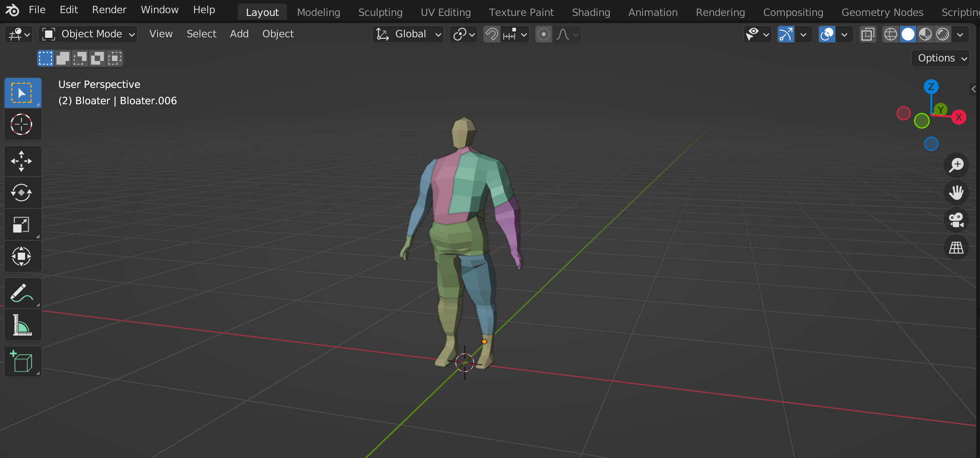Expand the shading options dropdown arrow
The image size is (980, 458).
[960, 34]
